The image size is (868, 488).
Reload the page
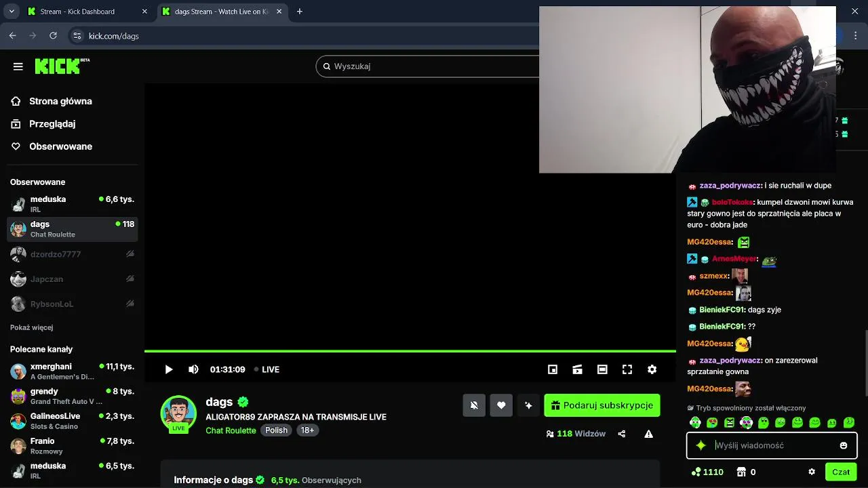tap(53, 36)
